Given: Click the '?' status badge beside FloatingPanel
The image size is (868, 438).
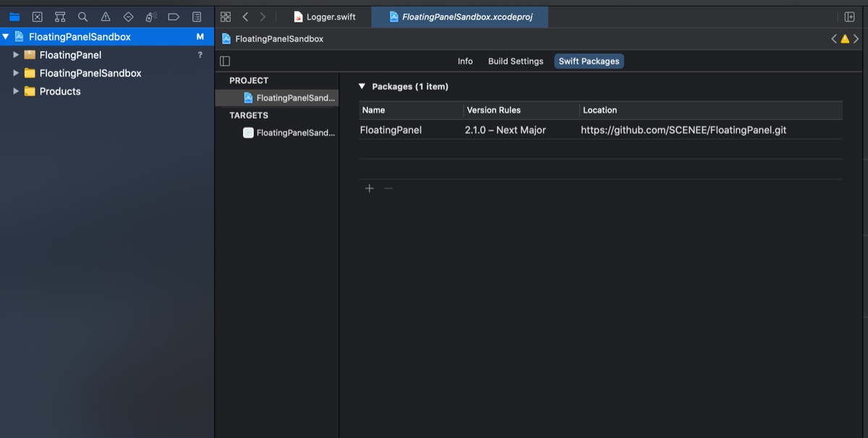Looking at the screenshot, I should pyautogui.click(x=200, y=55).
